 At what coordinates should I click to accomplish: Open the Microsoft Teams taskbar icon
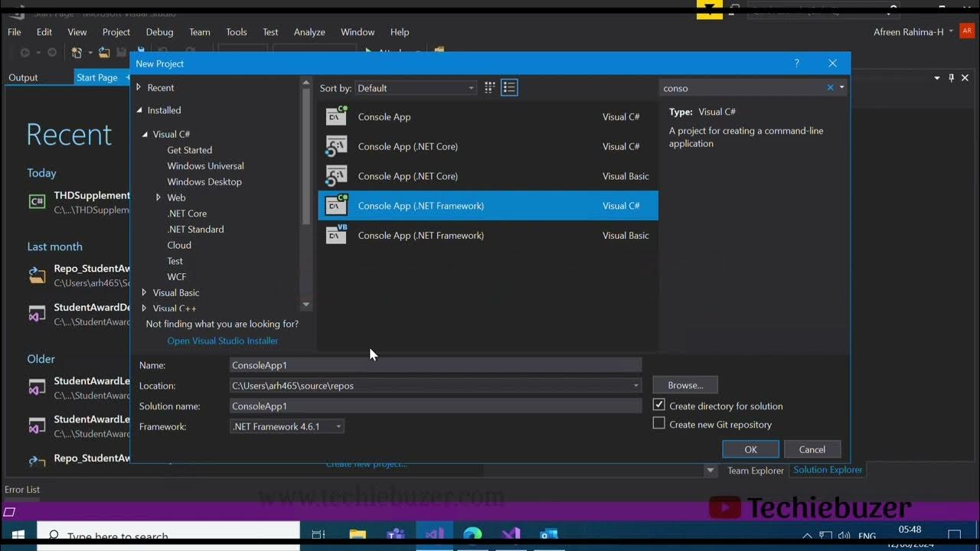click(x=396, y=534)
